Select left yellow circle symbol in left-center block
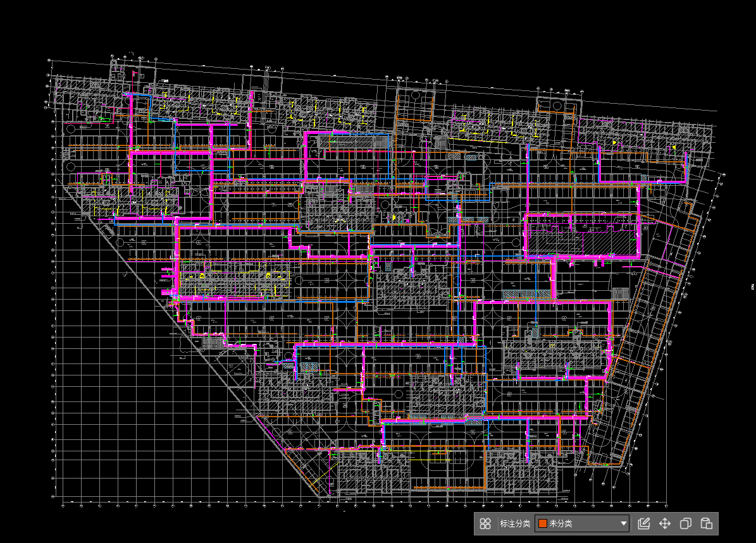The width and height of the screenshot is (756, 543). tap(202, 276)
